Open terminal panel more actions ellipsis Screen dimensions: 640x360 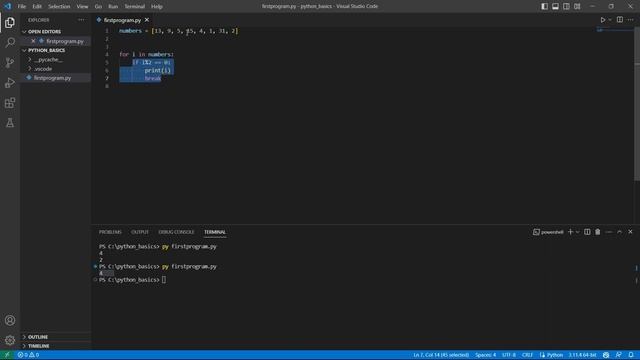(x=609, y=232)
